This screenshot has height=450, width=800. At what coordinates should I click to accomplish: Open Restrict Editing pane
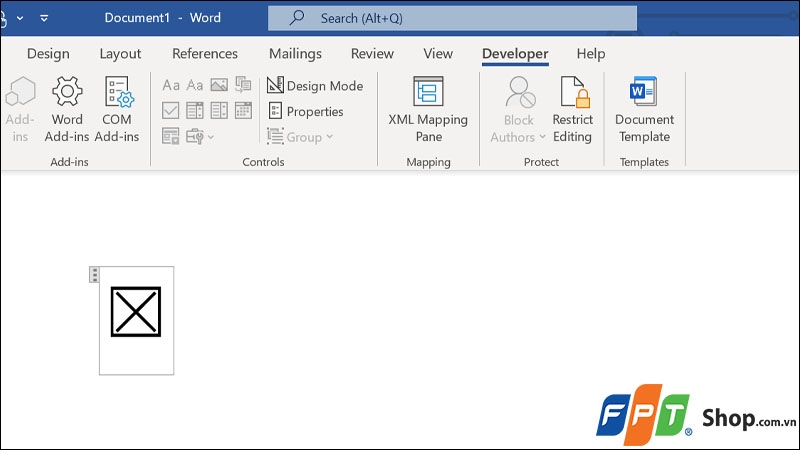tap(572, 109)
